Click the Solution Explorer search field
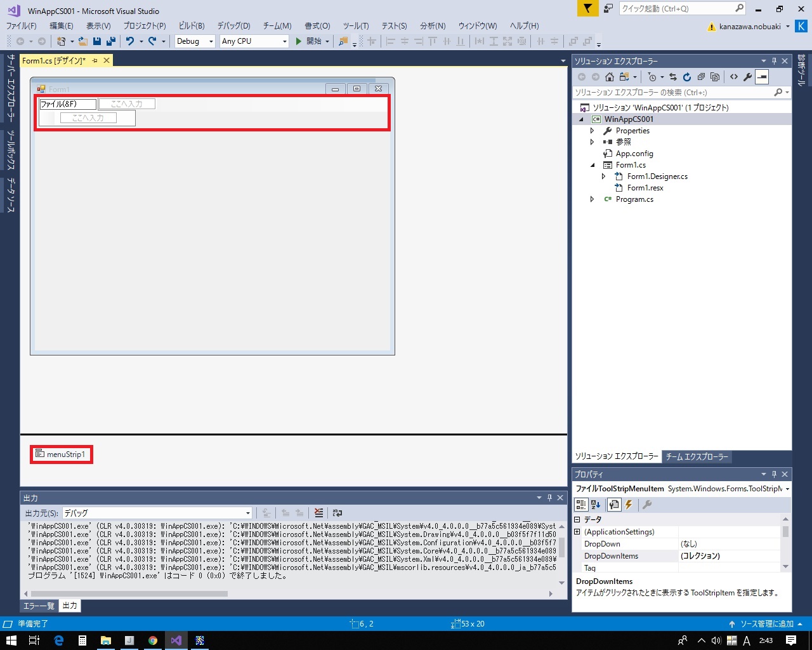This screenshot has width=812, height=650. 672,93
